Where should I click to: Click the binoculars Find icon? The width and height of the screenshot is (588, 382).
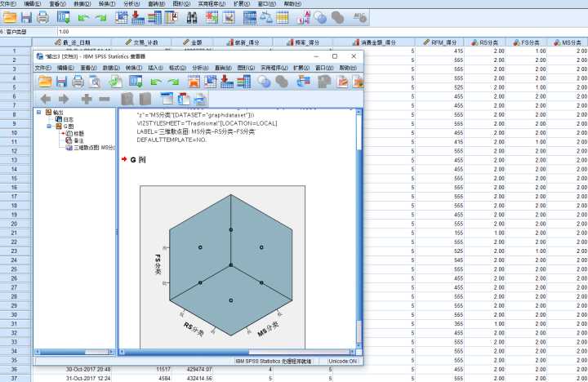pyautogui.click(x=192, y=17)
